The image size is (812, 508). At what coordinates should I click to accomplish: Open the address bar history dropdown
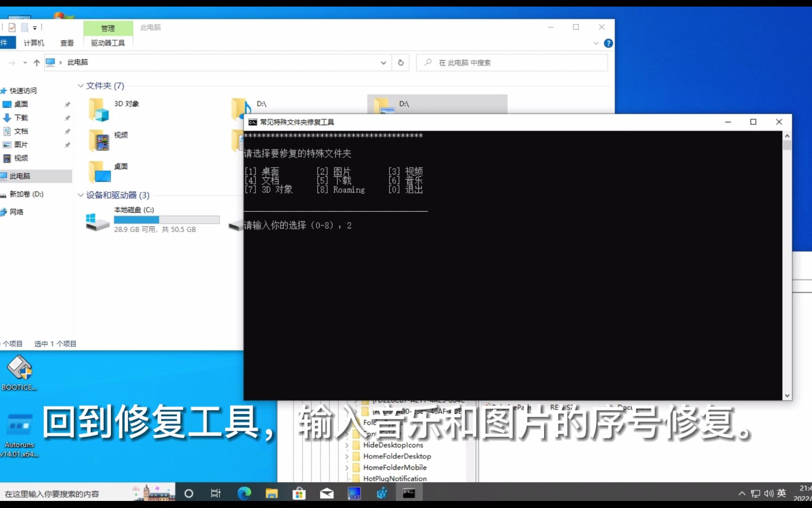click(x=383, y=63)
